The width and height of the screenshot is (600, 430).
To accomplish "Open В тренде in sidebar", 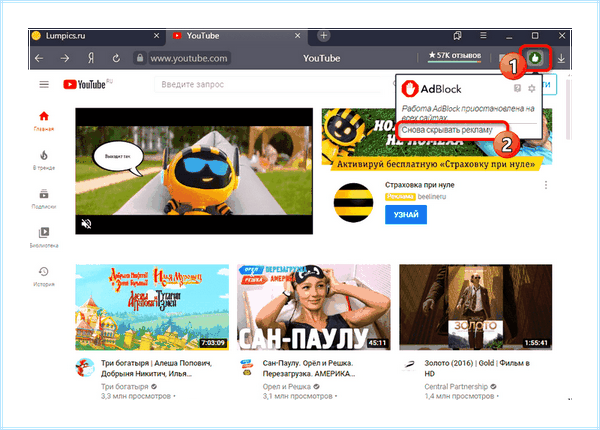I will click(44, 160).
